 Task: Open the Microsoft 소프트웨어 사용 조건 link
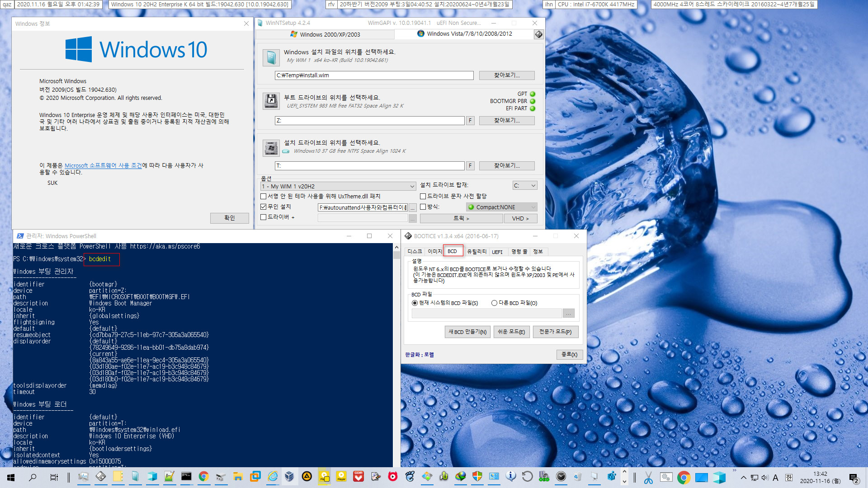coord(103,165)
